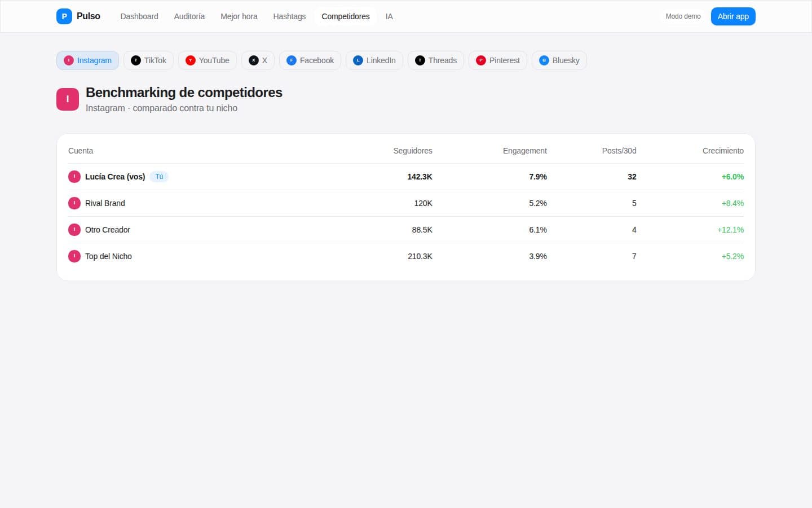Click Otro Creador account avatar icon
This screenshot has width=812, height=508.
click(x=74, y=230)
